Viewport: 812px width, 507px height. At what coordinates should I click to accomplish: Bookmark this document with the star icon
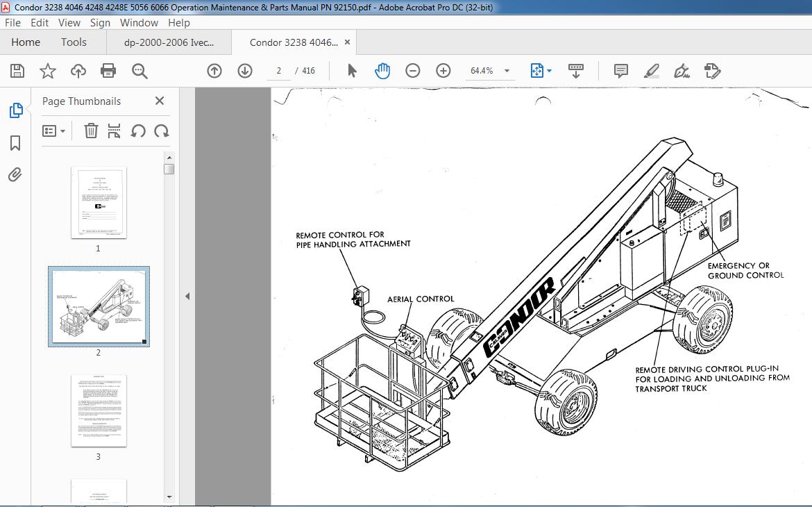48,71
